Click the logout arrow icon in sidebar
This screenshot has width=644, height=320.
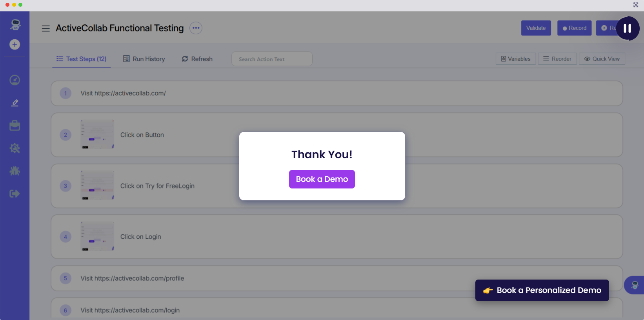(x=15, y=194)
